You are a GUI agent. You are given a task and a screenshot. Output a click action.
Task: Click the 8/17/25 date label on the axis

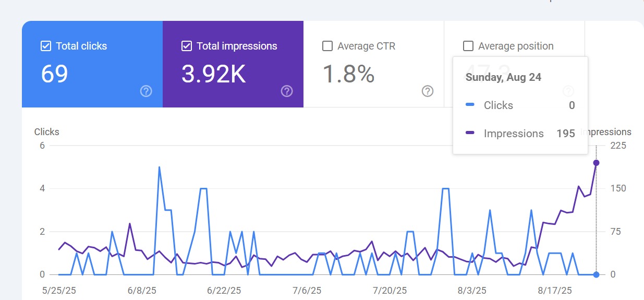coord(555,290)
